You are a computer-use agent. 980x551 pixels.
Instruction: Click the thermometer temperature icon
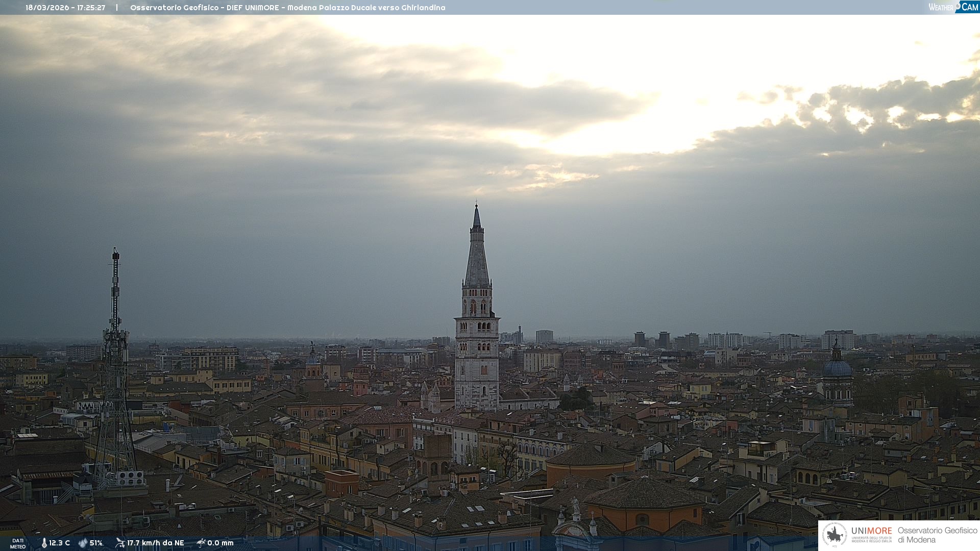point(44,543)
